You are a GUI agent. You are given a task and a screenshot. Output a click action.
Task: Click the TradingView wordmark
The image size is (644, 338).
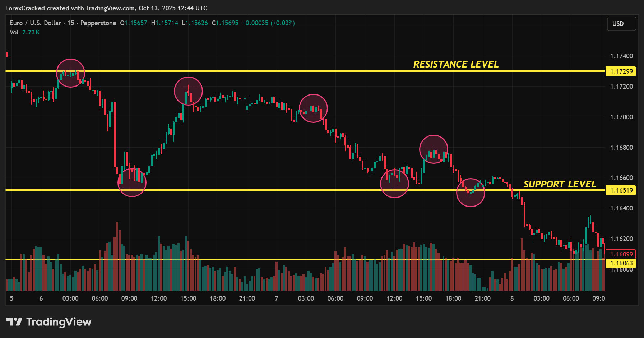60,322
